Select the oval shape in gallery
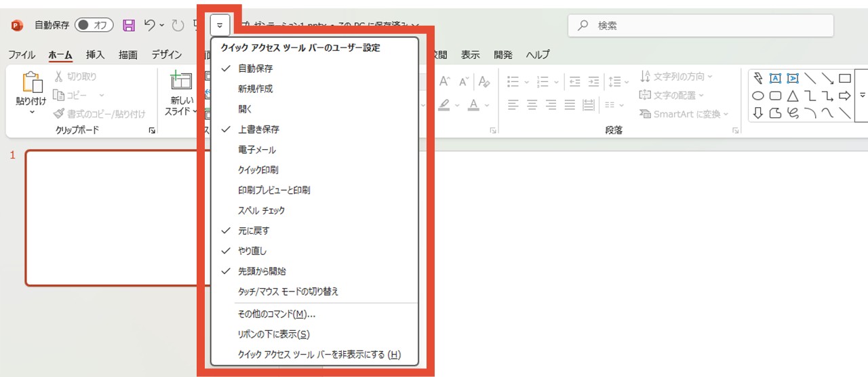The image size is (868, 377). tap(758, 96)
